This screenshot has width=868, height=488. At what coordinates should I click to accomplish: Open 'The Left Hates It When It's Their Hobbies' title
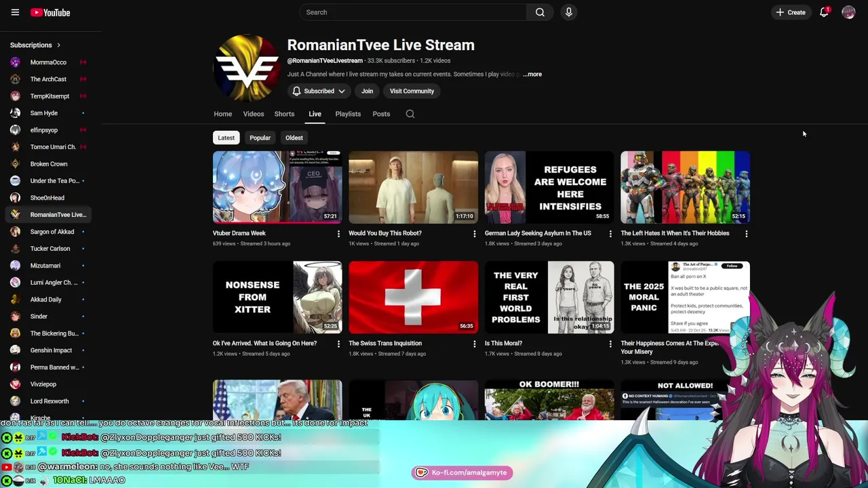click(x=675, y=233)
